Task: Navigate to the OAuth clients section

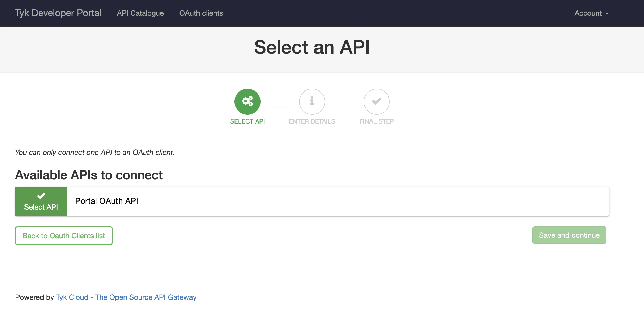Action: (201, 13)
